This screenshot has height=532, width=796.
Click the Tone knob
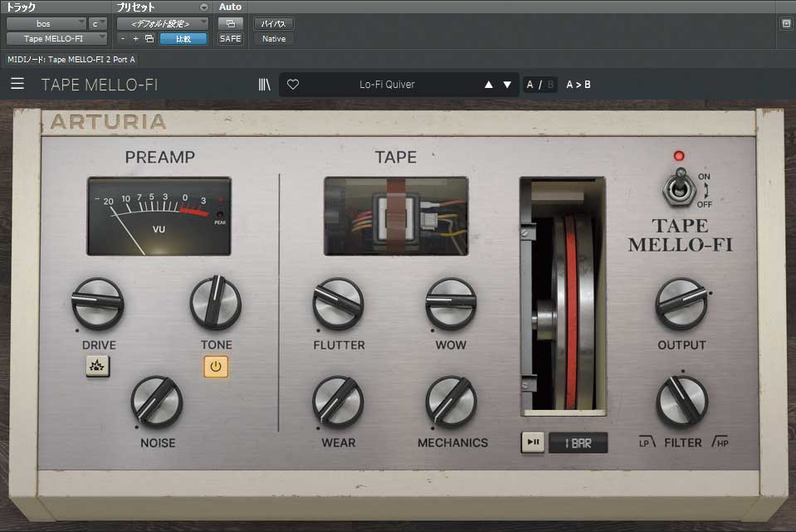coord(216,303)
